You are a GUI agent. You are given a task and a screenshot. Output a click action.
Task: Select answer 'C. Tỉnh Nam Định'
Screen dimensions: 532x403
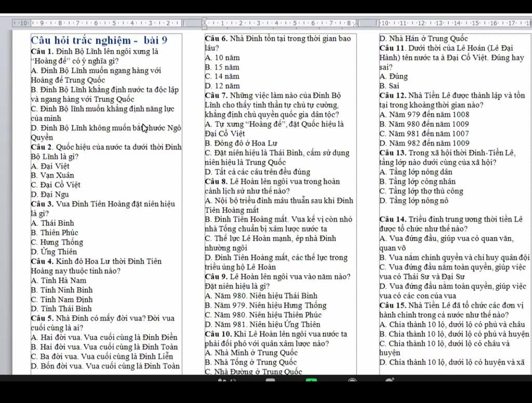(62, 300)
